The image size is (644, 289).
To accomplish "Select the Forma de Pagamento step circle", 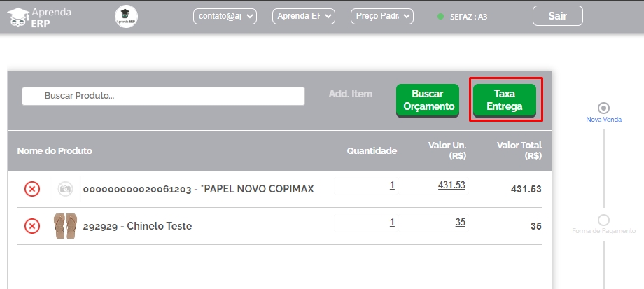I will (x=603, y=220).
